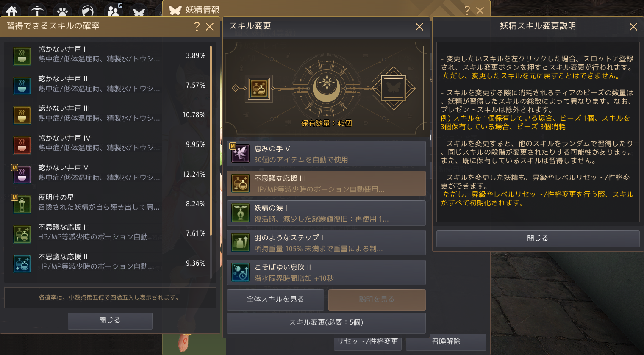Click the 夜明けの星 lantern skill icon
This screenshot has width=644, height=355.
(22, 204)
